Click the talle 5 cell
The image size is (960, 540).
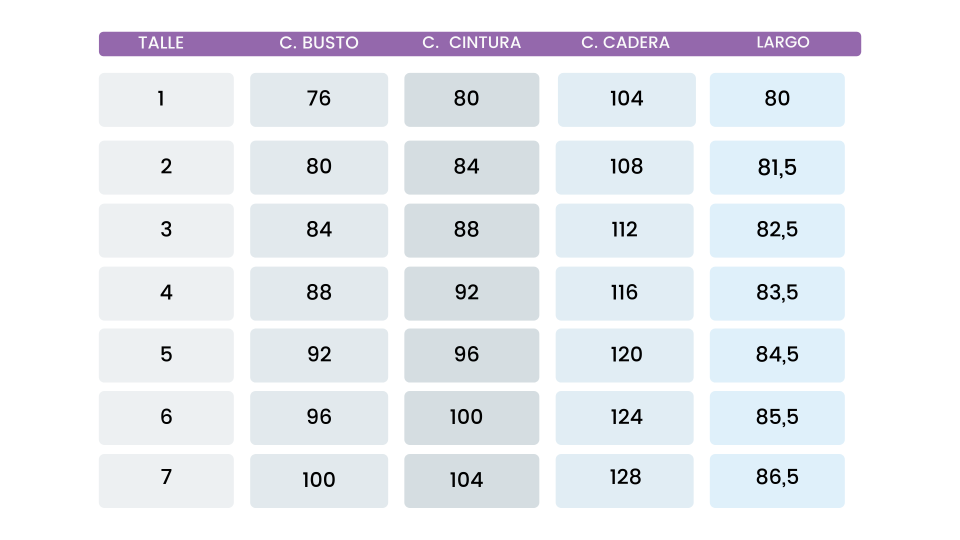pyautogui.click(x=166, y=355)
